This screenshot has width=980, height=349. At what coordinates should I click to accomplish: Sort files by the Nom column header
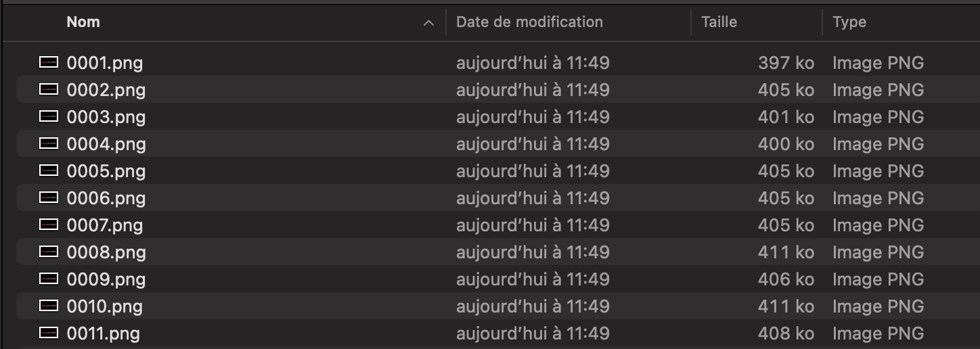tap(83, 22)
